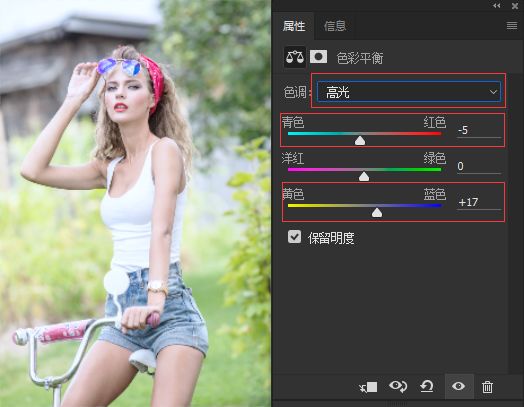This screenshot has height=407, width=524.
Task: Click the magenta-green value field showing 0
Action: coord(479,166)
